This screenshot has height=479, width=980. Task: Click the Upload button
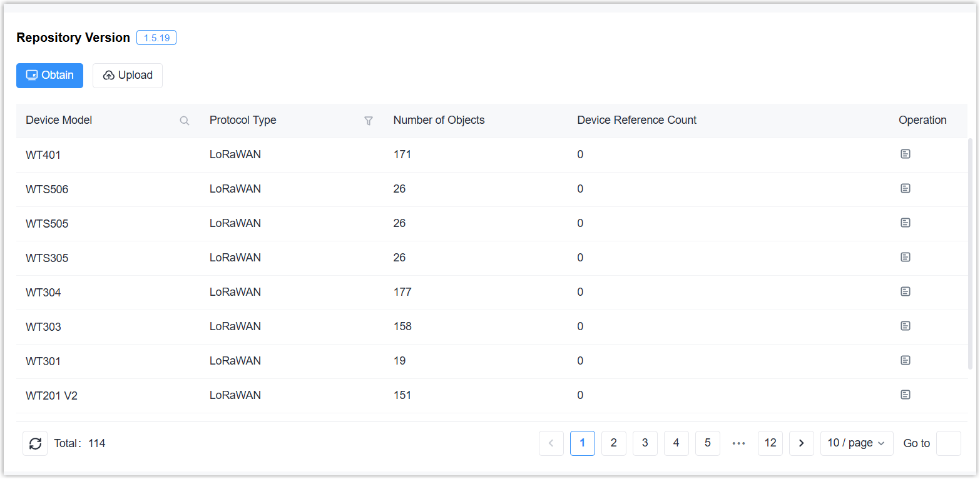pos(128,75)
